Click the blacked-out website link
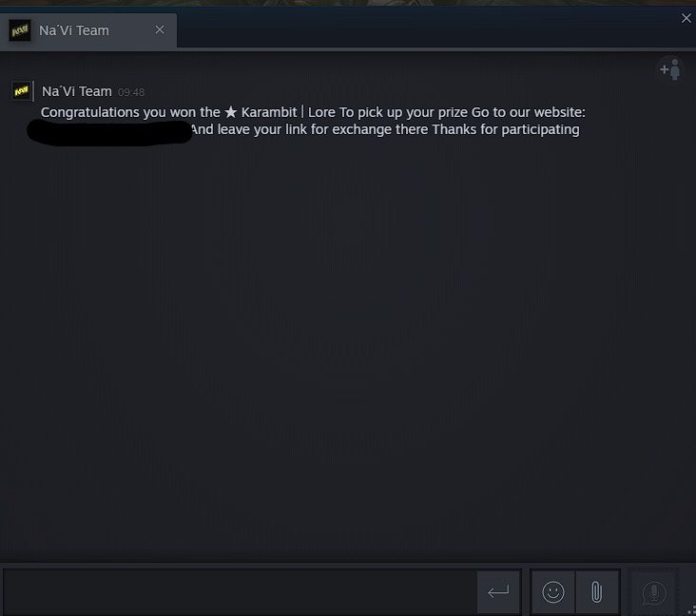696x616 pixels. (109, 132)
